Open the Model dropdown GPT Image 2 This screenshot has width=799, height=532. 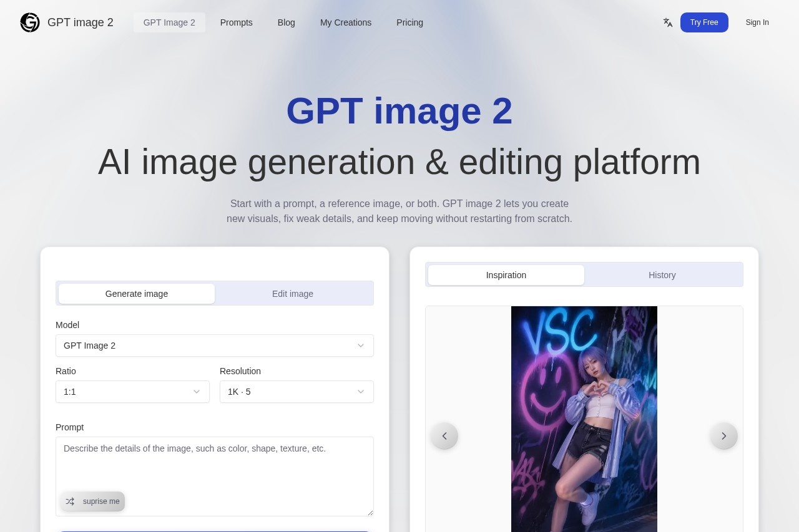215,346
